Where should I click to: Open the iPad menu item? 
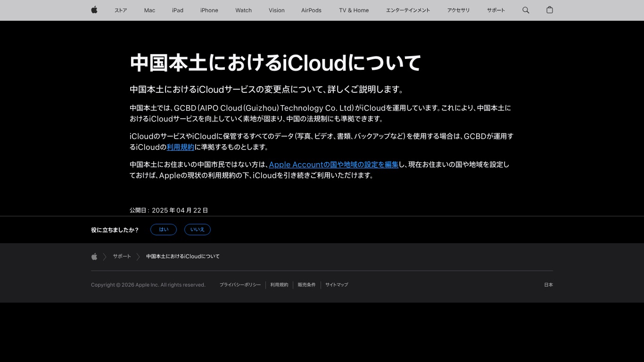tap(178, 10)
